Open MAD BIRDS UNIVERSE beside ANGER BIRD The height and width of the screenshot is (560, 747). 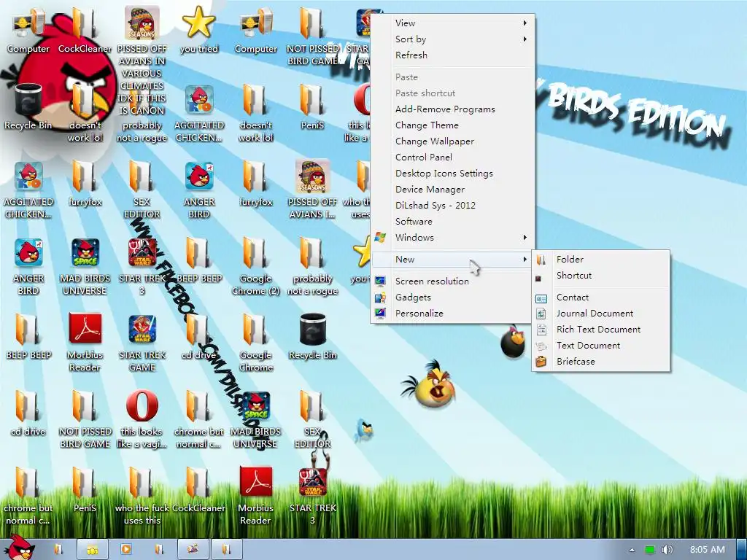click(x=85, y=265)
